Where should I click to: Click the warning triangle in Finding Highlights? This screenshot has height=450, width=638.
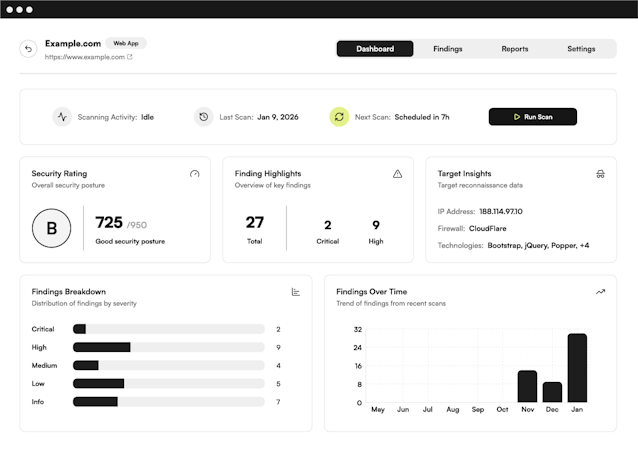(398, 174)
